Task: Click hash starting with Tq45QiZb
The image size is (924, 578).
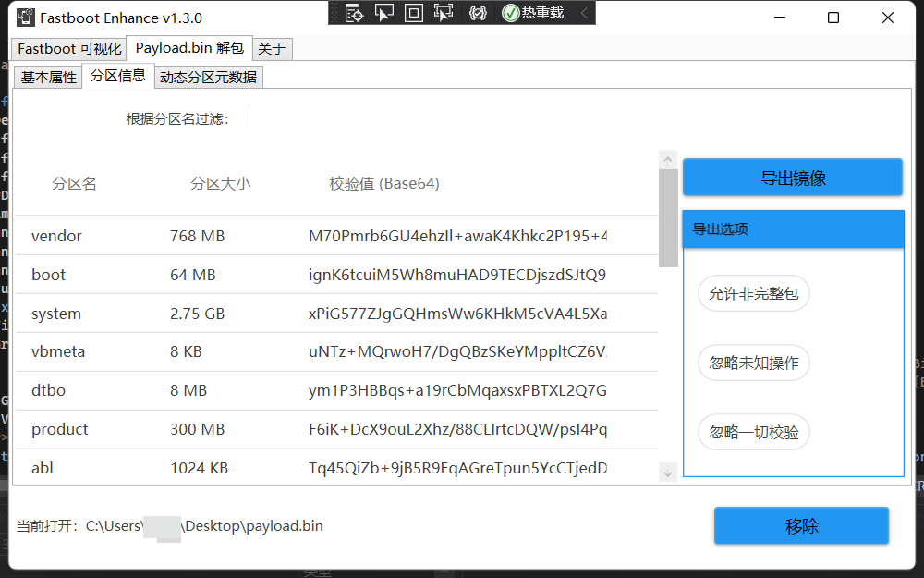Action: 458,468
